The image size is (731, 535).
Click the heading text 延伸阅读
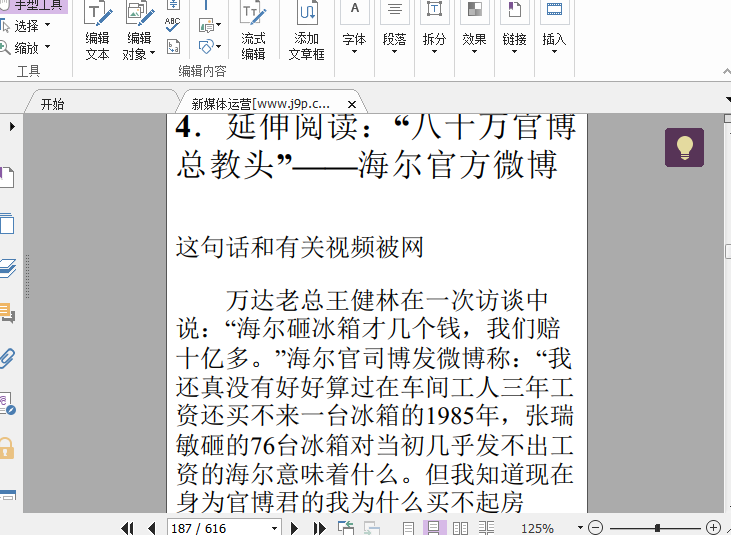[291, 126]
